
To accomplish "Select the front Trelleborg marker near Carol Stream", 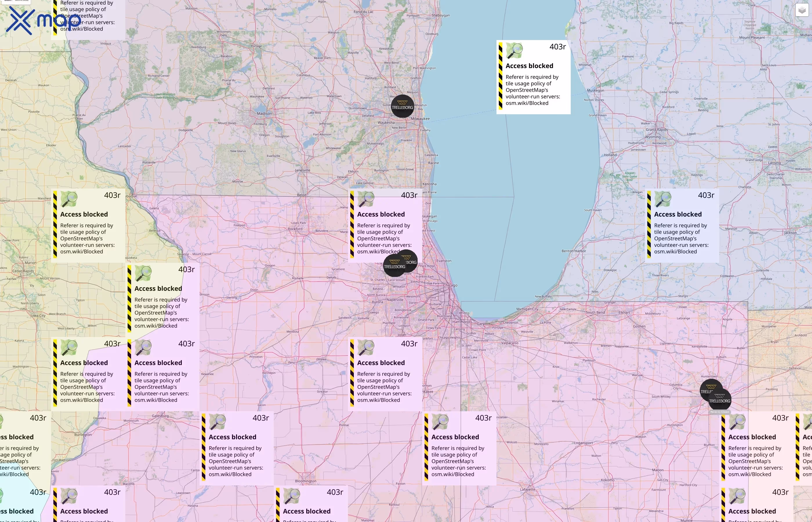I will click(394, 265).
